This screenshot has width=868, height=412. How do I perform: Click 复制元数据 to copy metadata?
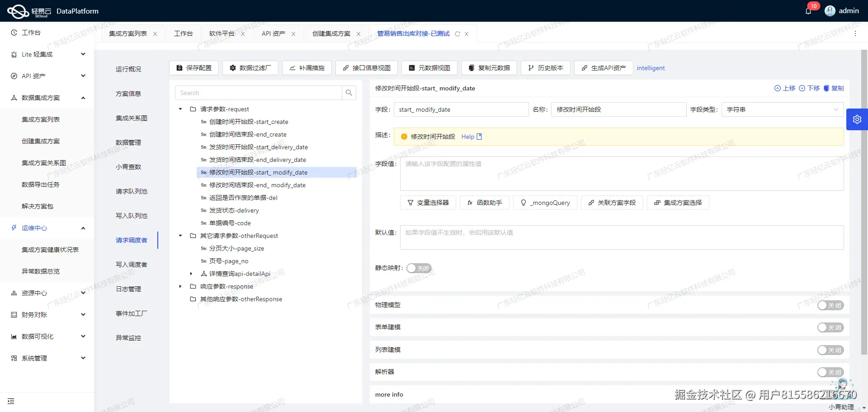pyautogui.click(x=489, y=68)
